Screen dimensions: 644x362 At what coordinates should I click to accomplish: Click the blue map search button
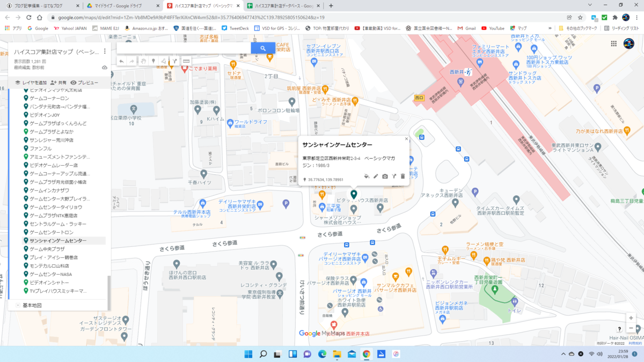pyautogui.click(x=263, y=48)
